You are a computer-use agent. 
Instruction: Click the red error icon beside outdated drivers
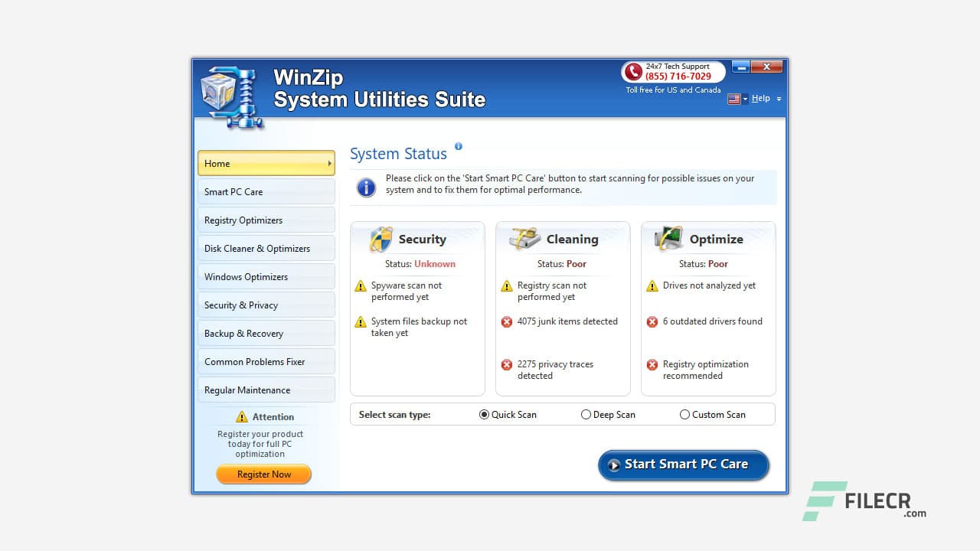(x=653, y=321)
